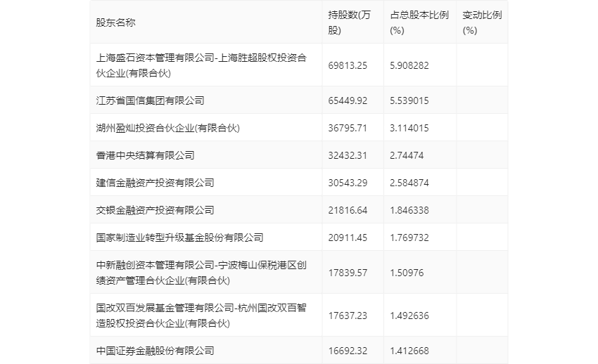Select the percentage 2.74474
This screenshot has width=598, height=364.
[x=407, y=155]
